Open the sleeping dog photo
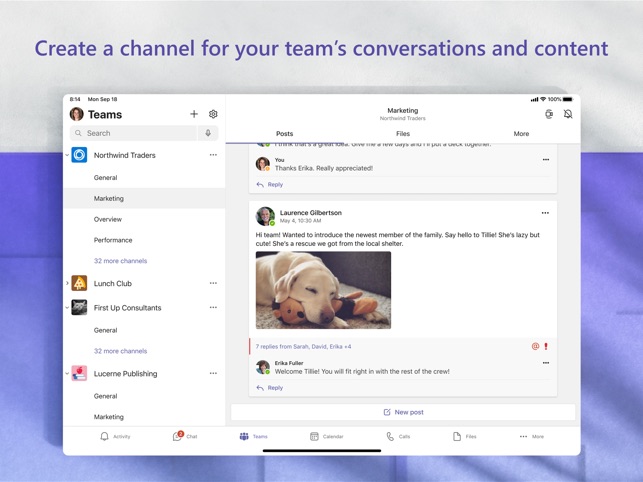Screen dimensions: 643x482 [323, 290]
